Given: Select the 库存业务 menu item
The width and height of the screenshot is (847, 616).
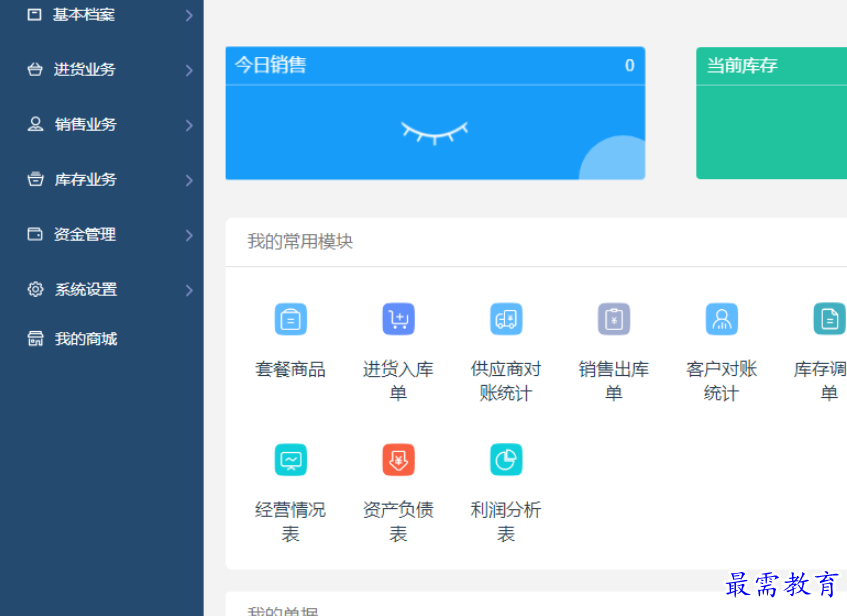Looking at the screenshot, I should coord(102,179).
